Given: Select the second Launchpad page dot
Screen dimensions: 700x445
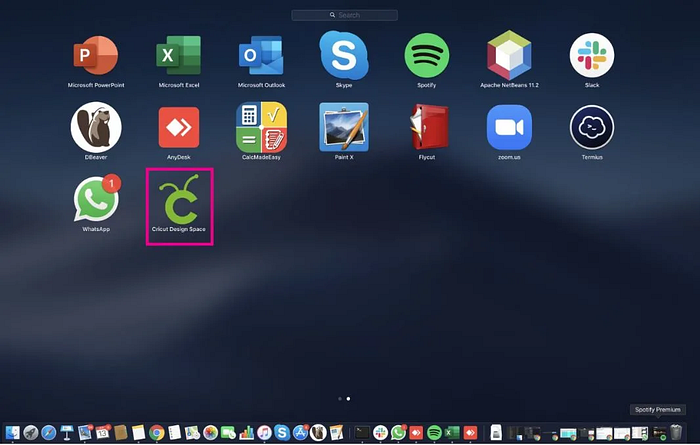Looking at the screenshot, I should [x=348, y=399].
